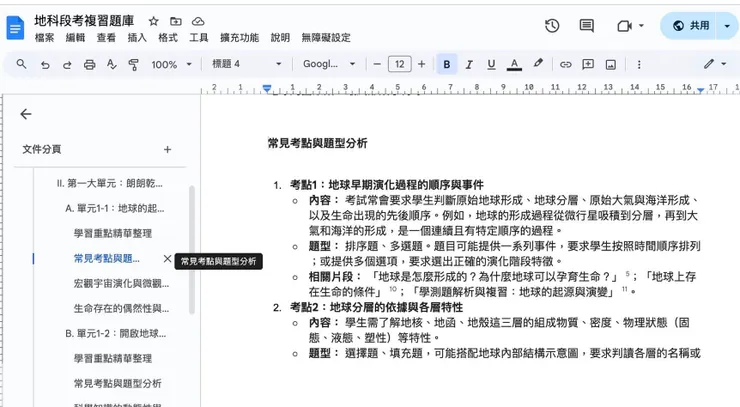Toggle italic formatting
The width and height of the screenshot is (740, 407).
pos(469,64)
